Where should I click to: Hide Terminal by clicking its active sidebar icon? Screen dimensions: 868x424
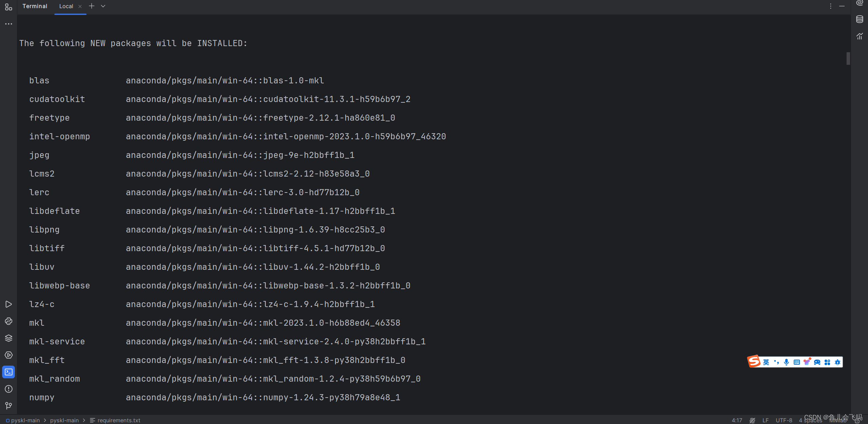tap(8, 372)
